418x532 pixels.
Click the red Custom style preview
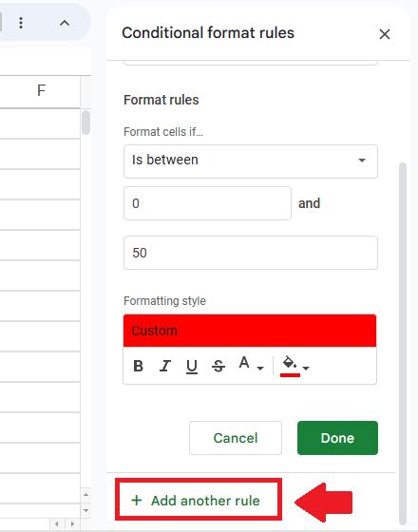[x=250, y=331]
